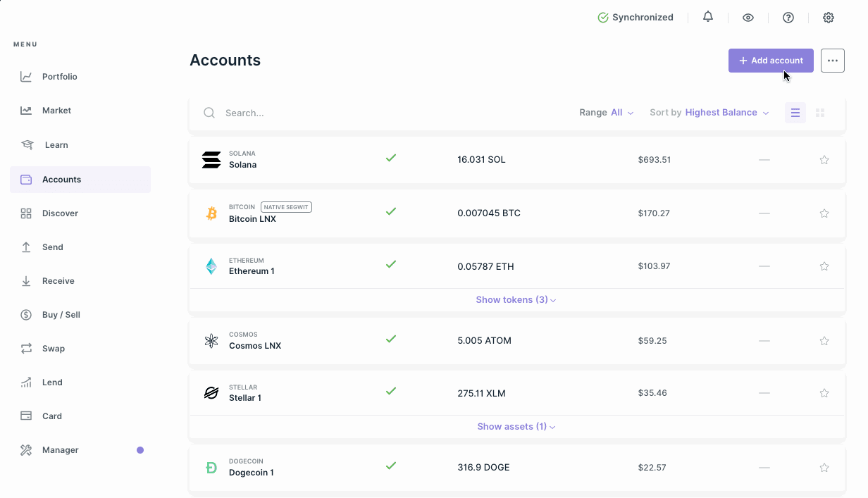This screenshot has width=868, height=498.
Task: Click the Cosmos atom logo icon
Action: pos(211,341)
